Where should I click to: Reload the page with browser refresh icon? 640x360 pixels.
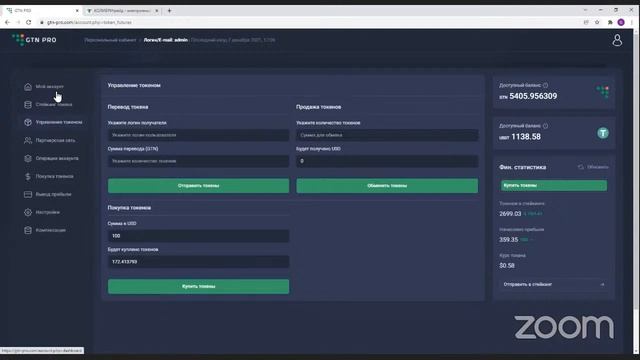[x=29, y=22]
